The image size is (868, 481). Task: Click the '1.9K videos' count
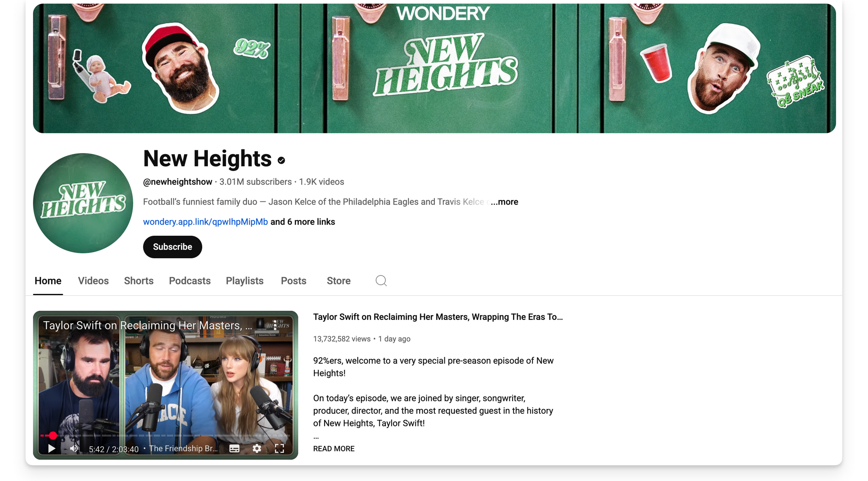tap(322, 182)
